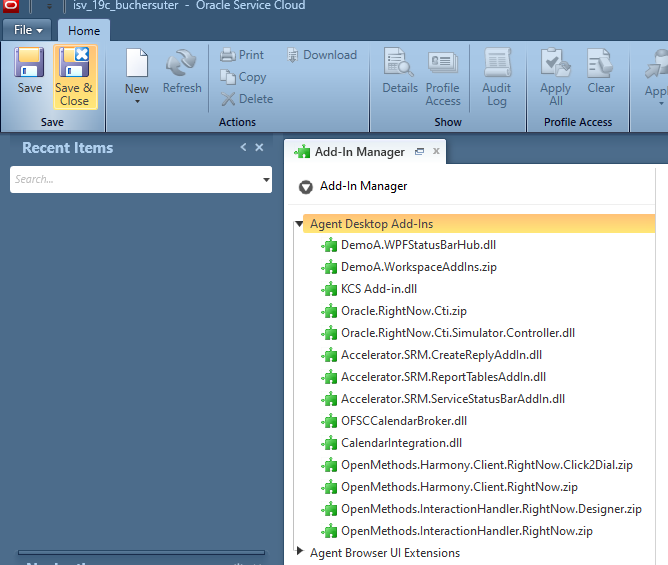Click Copy in Actions group
Viewport: 668px width, 565px height.
243,77
